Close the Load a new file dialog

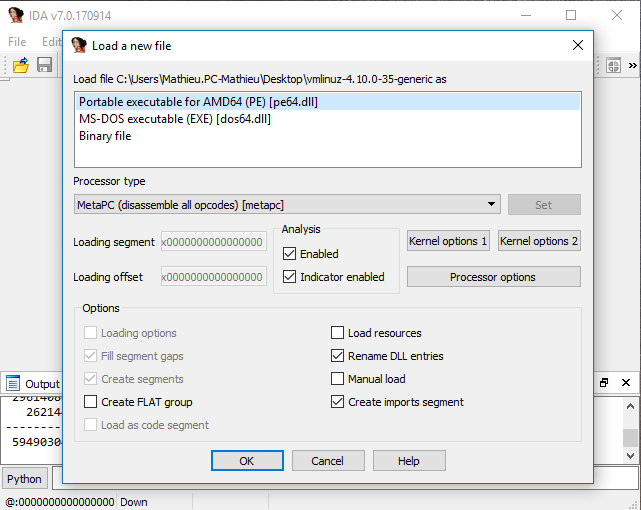(x=577, y=45)
